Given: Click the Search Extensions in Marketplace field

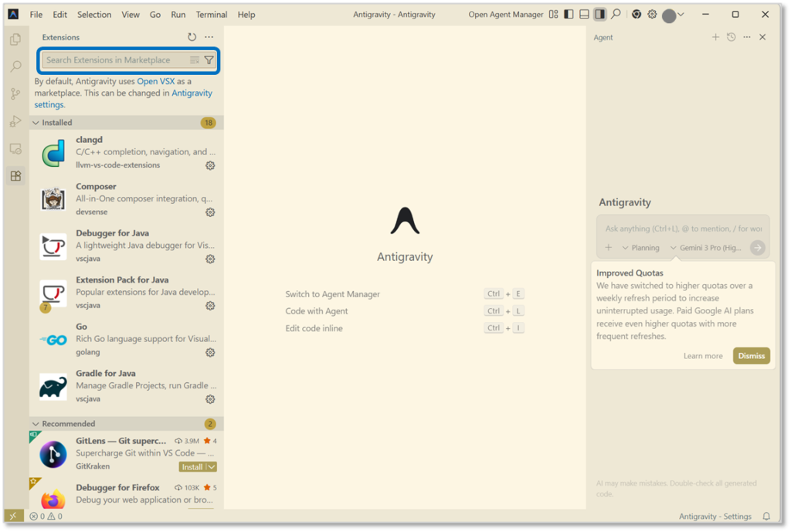Looking at the screenshot, I should (x=114, y=60).
